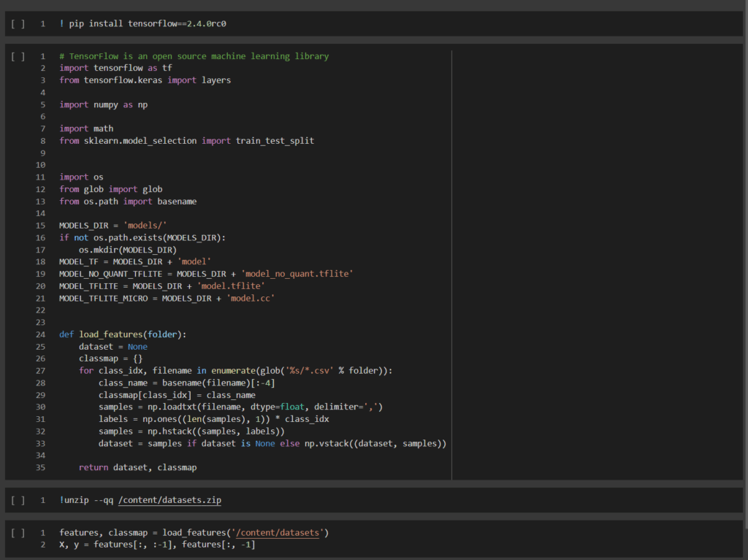The height and width of the screenshot is (560, 748).
Task: Click the MODELS_DIR = 'models/' line
Action: (113, 226)
